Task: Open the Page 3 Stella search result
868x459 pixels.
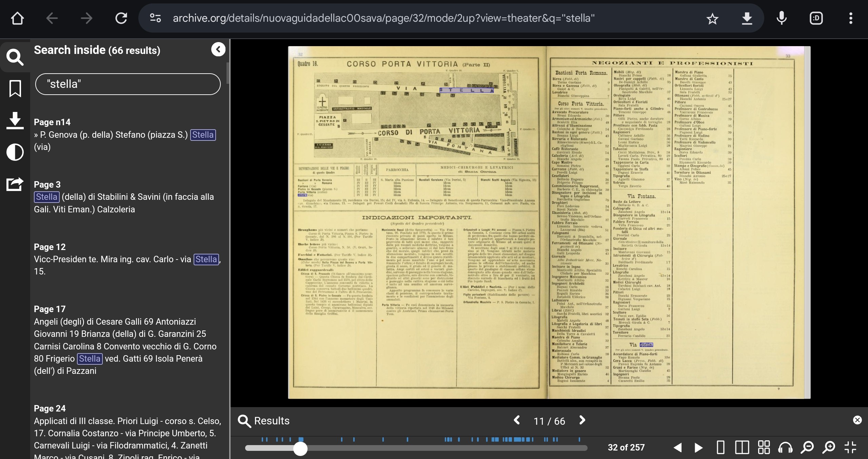Action: click(x=124, y=197)
